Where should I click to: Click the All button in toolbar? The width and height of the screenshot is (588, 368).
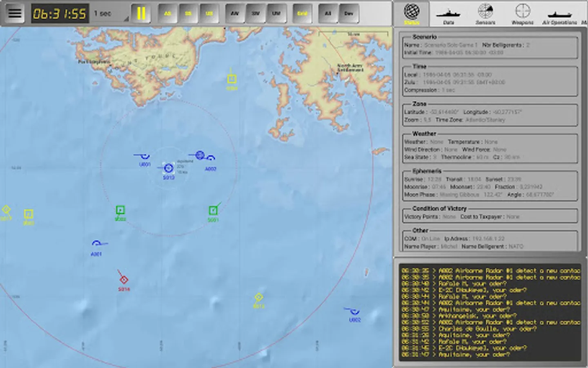click(x=328, y=13)
